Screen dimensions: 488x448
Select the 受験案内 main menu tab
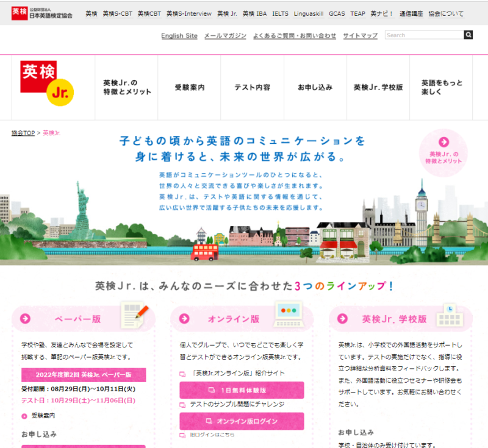pos(189,87)
